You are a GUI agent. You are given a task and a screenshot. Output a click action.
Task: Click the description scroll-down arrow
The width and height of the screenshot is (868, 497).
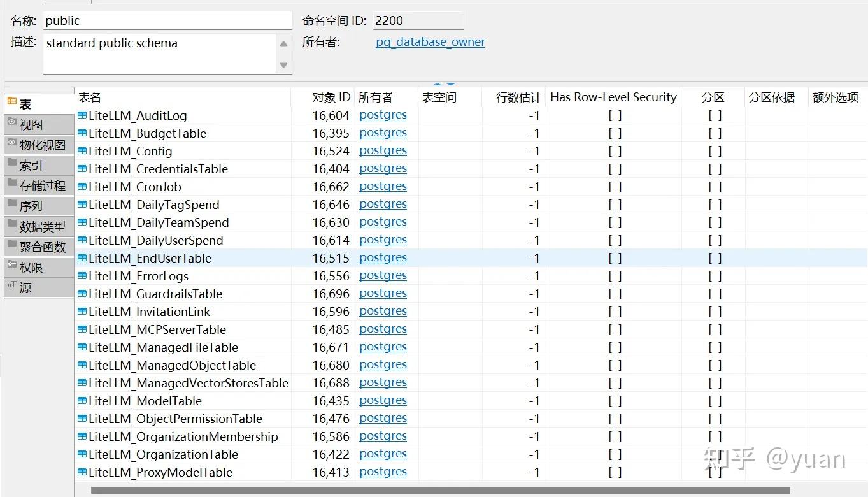click(x=284, y=66)
